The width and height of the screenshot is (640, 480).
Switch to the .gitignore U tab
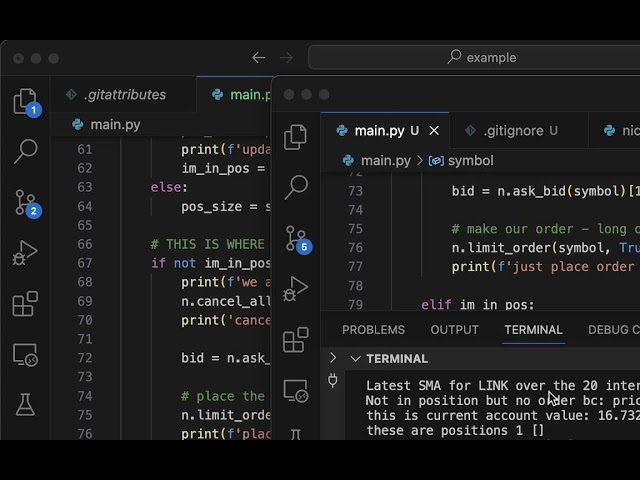[518, 131]
